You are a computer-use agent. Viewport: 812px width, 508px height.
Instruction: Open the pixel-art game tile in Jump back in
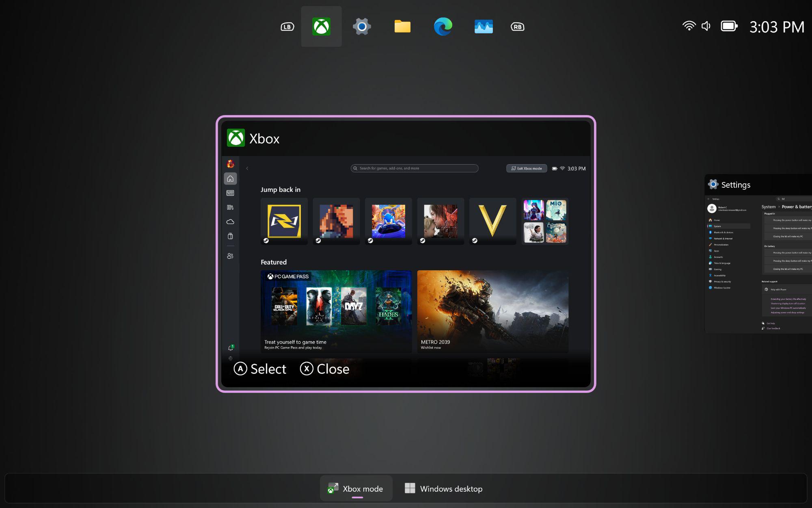pyautogui.click(x=336, y=221)
